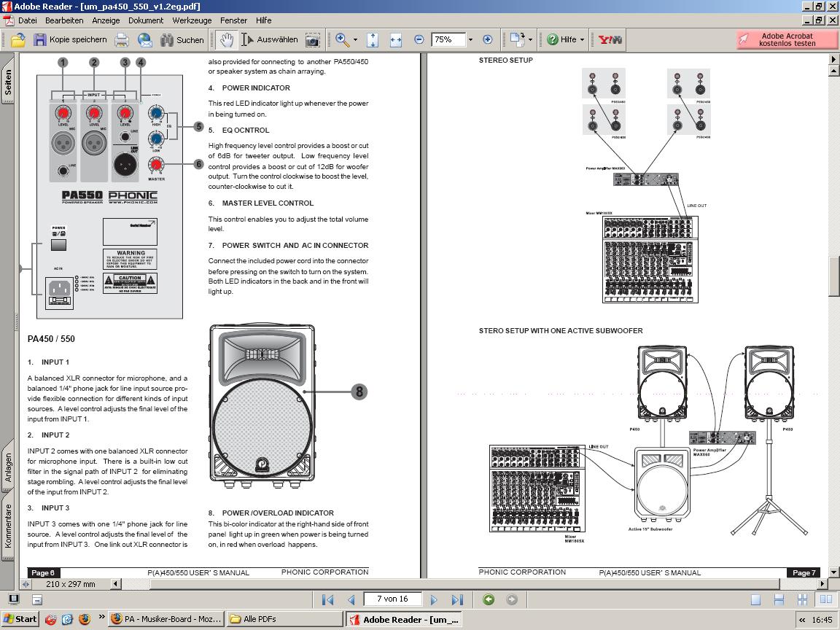Switch to PA - Musiker-Board Mozilla window
The width and height of the screenshot is (840, 630).
coord(166,619)
